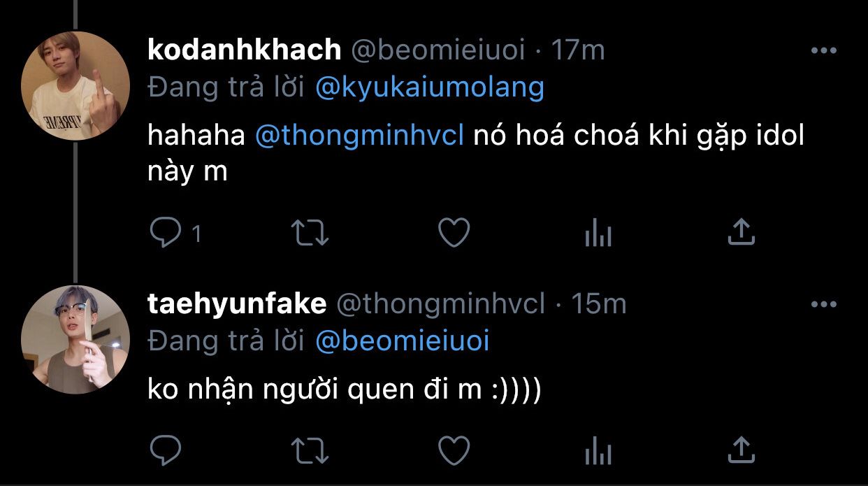Open more options for kodanhkhach's tweet
Screen dimensions: 868x486
pyautogui.click(x=823, y=51)
